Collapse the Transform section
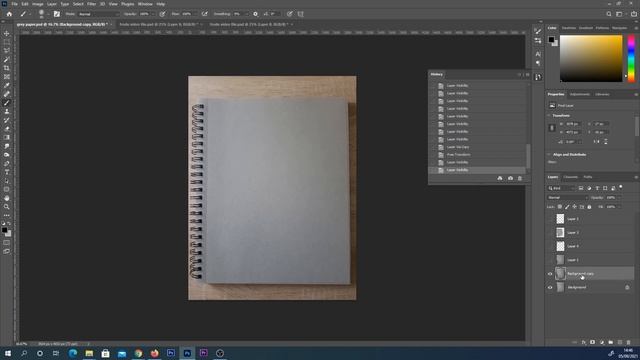Image resolution: width=640 pixels, height=360 pixels. [549, 116]
